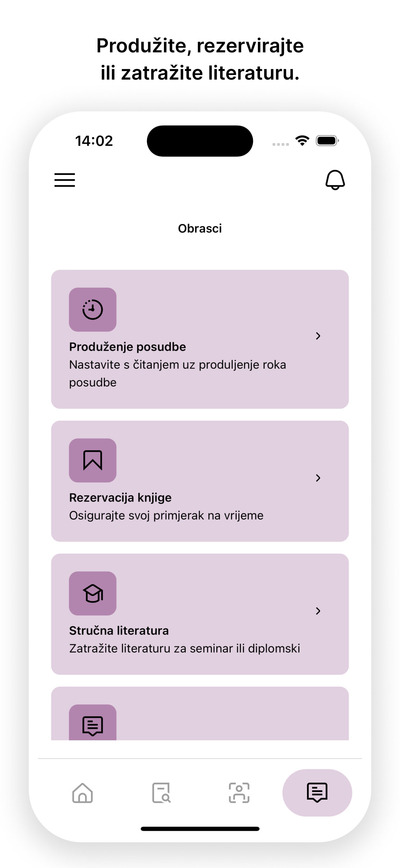Tap the Obrasci page title
Viewport: 400px width, 868px height.
(200, 229)
